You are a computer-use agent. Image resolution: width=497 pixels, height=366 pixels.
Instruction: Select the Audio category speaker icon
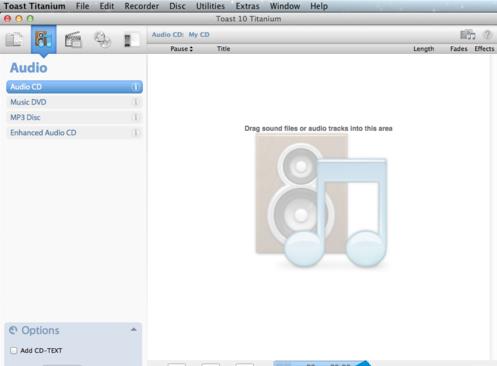[x=44, y=39]
